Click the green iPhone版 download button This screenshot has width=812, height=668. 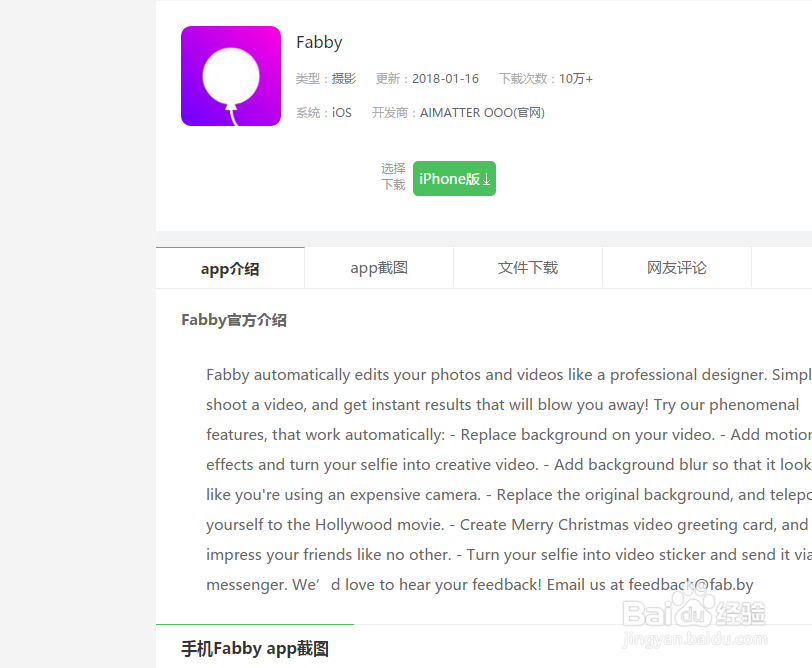[x=454, y=179]
